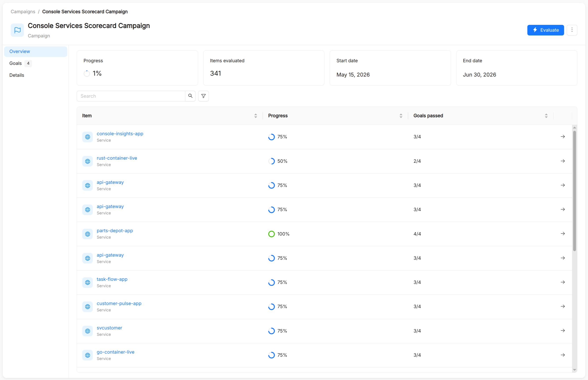Click the scrollbar up arrow
The image size is (588, 380).
coord(574,128)
